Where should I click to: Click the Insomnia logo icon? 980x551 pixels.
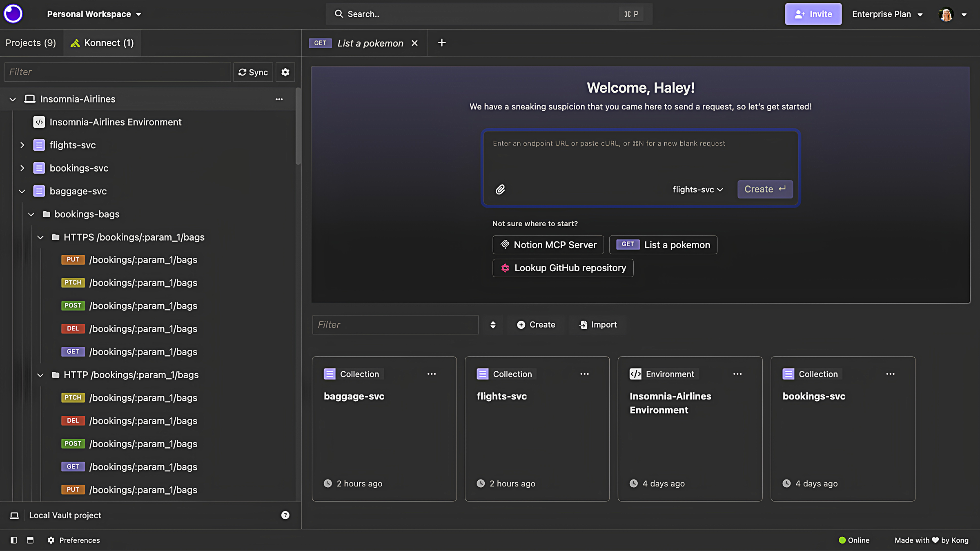click(13, 14)
